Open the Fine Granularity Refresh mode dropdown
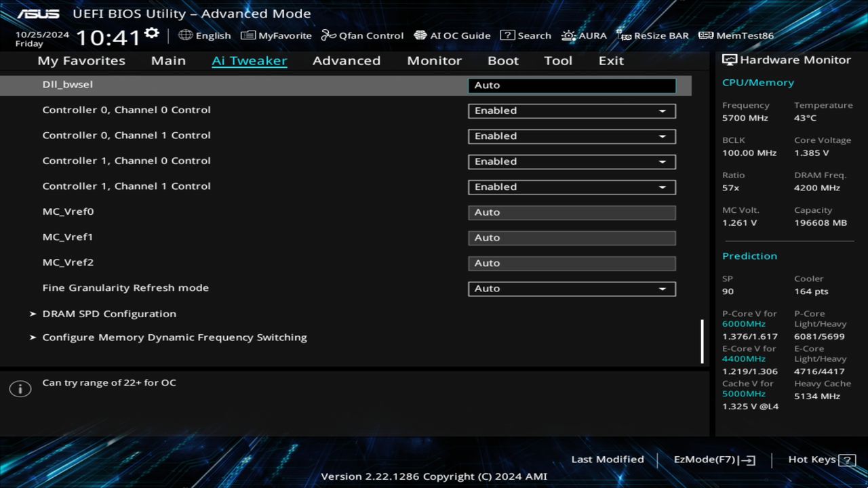The height and width of the screenshot is (488, 868). (x=572, y=288)
